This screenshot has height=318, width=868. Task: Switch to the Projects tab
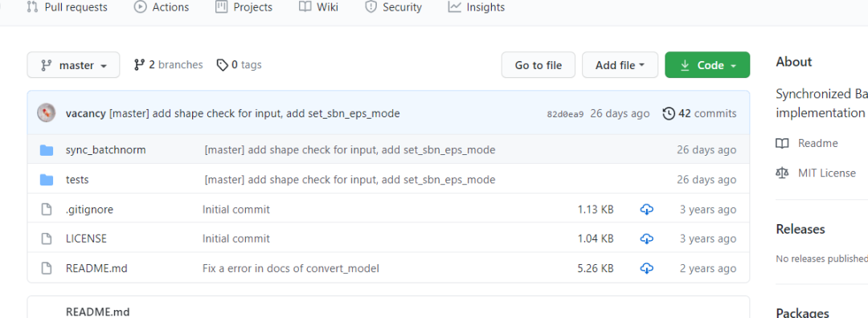[x=244, y=7]
